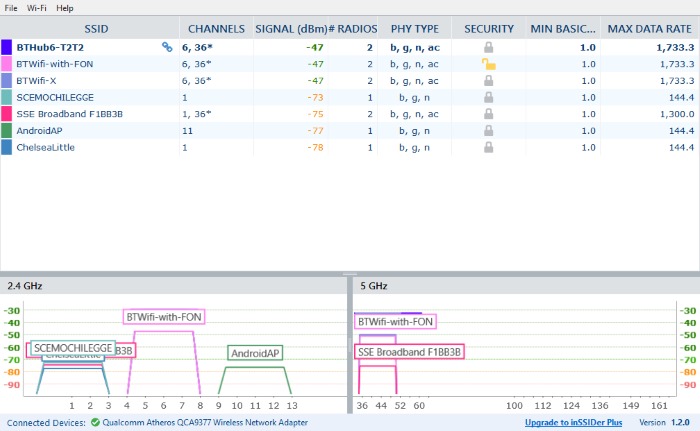700x431 pixels.
Task: Click the CHANNELS column header
Action: point(215,29)
